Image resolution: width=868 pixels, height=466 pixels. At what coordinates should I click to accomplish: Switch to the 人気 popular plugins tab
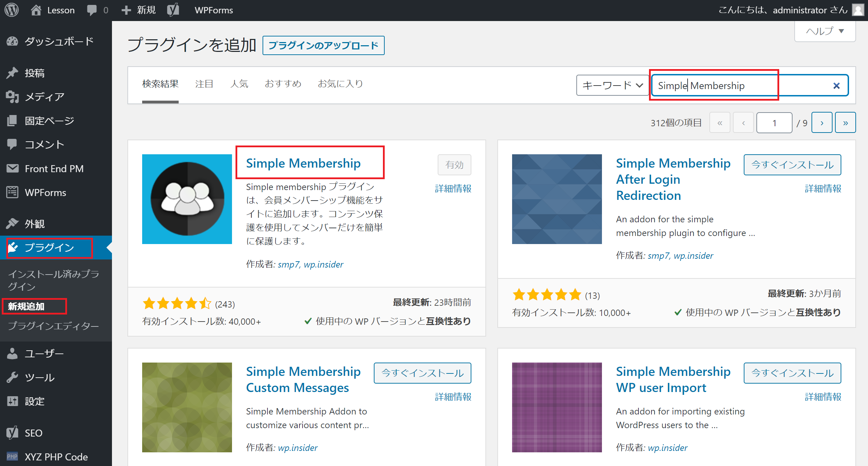pos(239,83)
